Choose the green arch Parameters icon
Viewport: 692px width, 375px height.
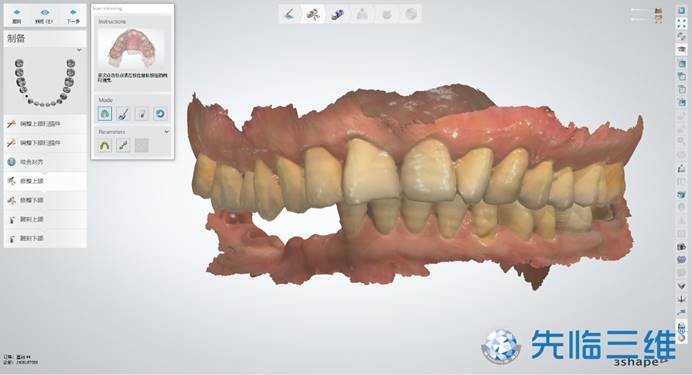pyautogui.click(x=105, y=145)
